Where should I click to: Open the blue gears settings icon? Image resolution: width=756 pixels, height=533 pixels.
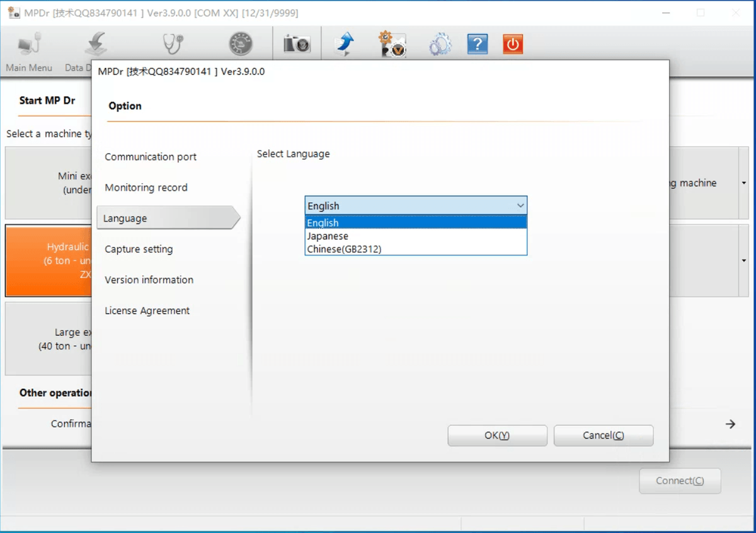[x=440, y=45]
